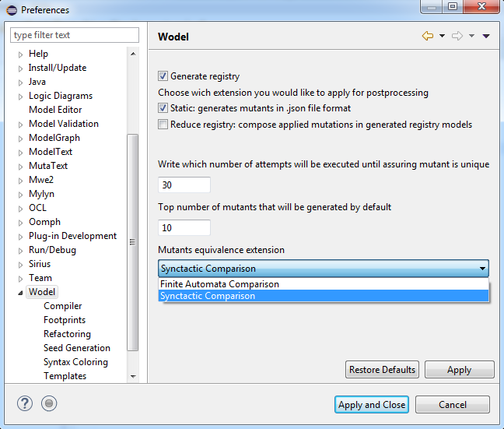Expand the Java tree node
This screenshot has height=429, width=504.
20,83
